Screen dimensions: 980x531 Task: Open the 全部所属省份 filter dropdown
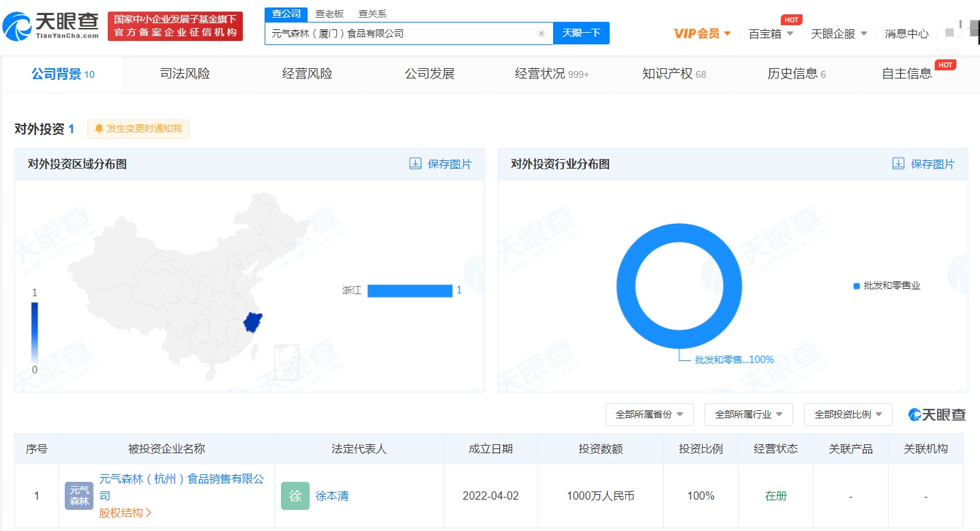click(x=649, y=414)
